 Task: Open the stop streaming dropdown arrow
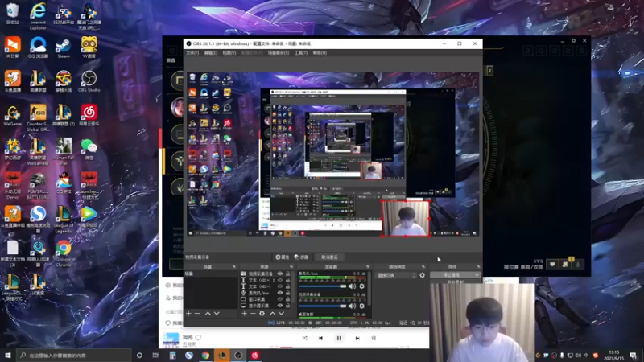[x=477, y=275]
